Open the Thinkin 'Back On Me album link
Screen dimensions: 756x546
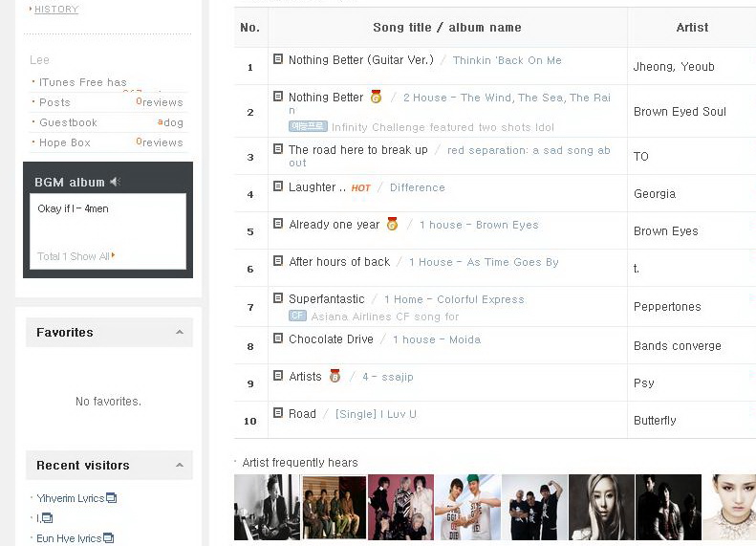[508, 60]
